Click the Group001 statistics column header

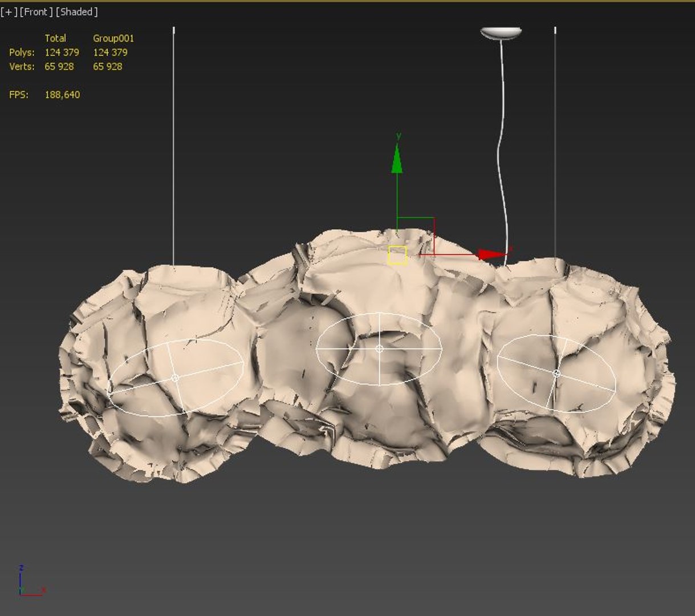point(113,38)
